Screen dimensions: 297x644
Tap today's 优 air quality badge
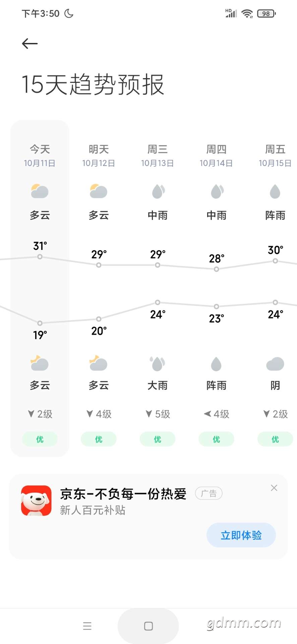tap(40, 439)
